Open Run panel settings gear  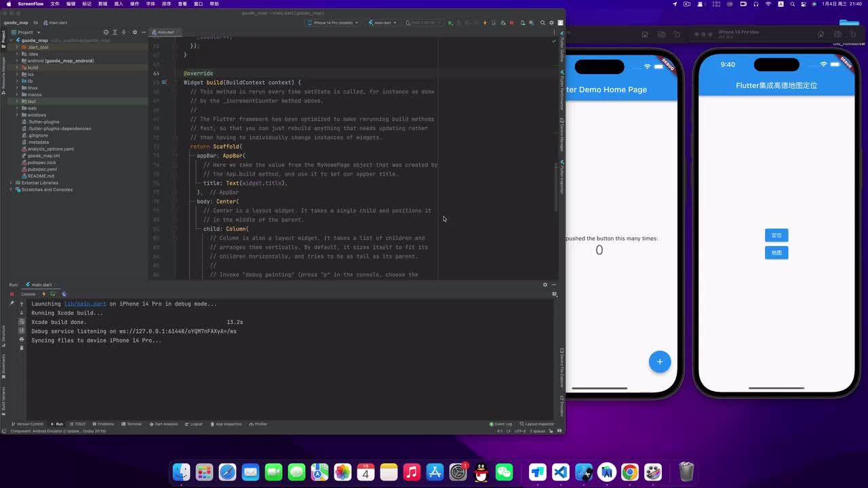tap(545, 285)
